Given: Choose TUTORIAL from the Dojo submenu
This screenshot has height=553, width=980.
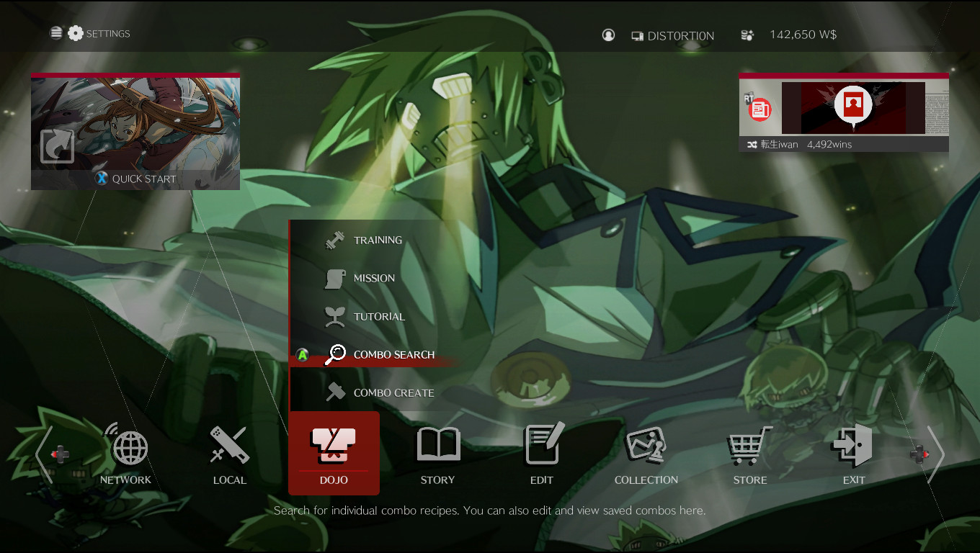Looking at the screenshot, I should point(379,317).
